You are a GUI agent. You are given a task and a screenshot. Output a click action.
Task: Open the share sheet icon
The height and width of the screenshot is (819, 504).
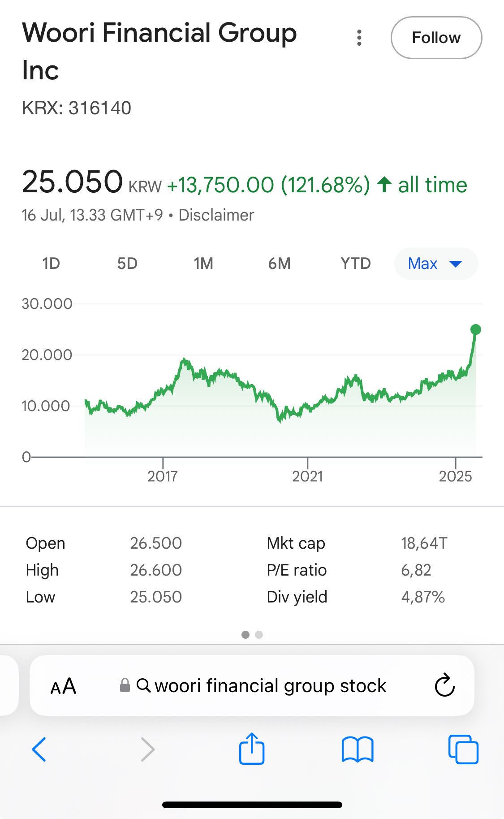[x=252, y=748]
